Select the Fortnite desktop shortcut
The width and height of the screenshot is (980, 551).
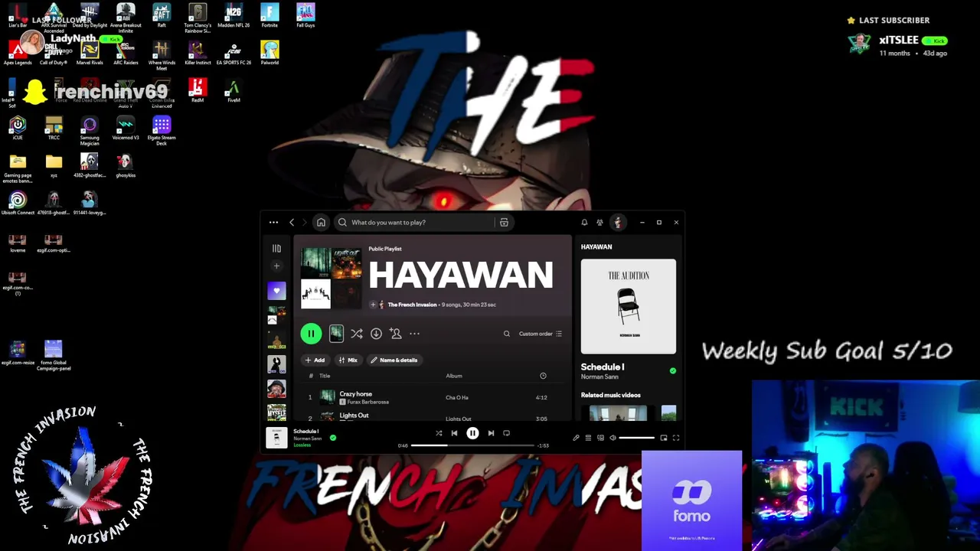[x=269, y=15]
